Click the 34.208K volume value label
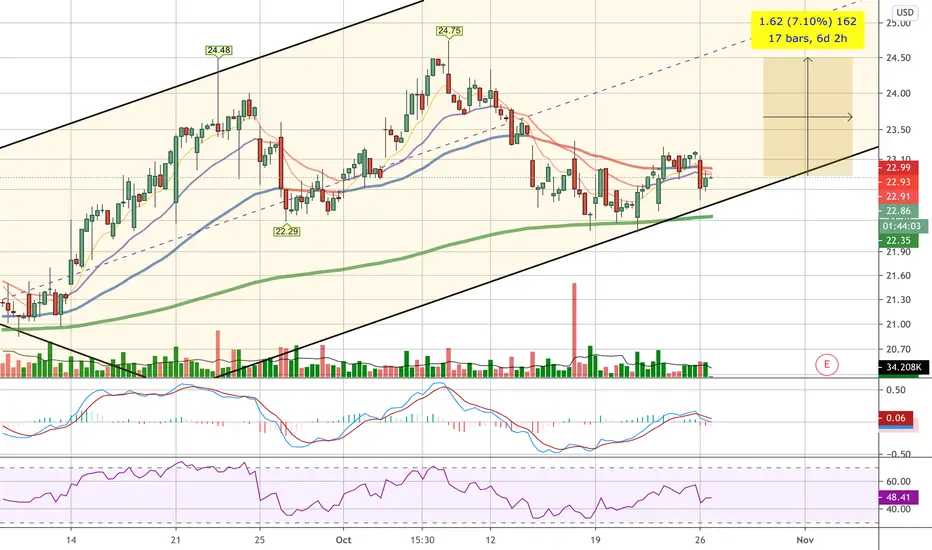 click(903, 367)
